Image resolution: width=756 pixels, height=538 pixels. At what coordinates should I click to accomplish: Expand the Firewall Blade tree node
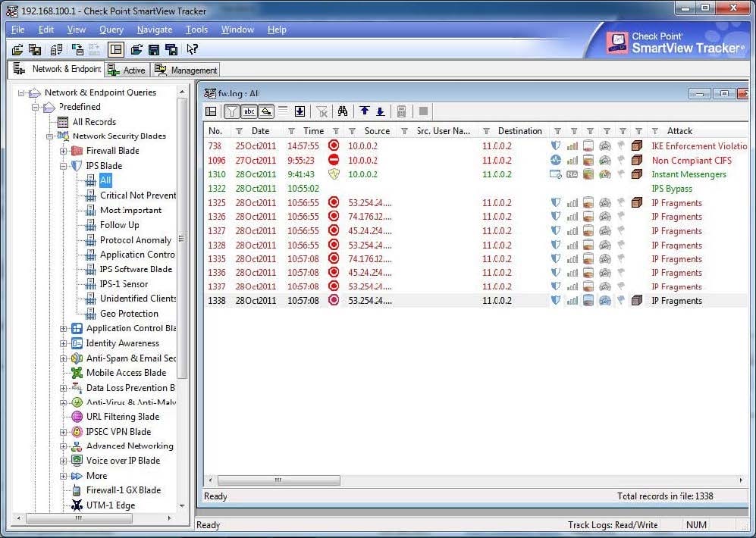pyautogui.click(x=64, y=151)
